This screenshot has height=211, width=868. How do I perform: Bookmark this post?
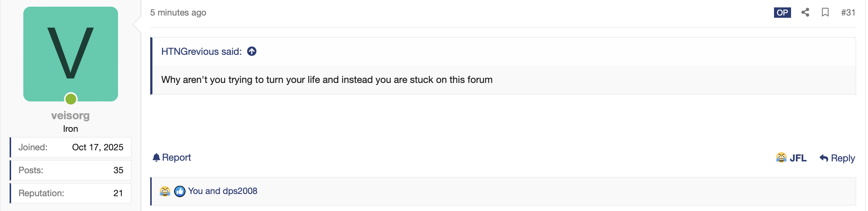(x=825, y=12)
